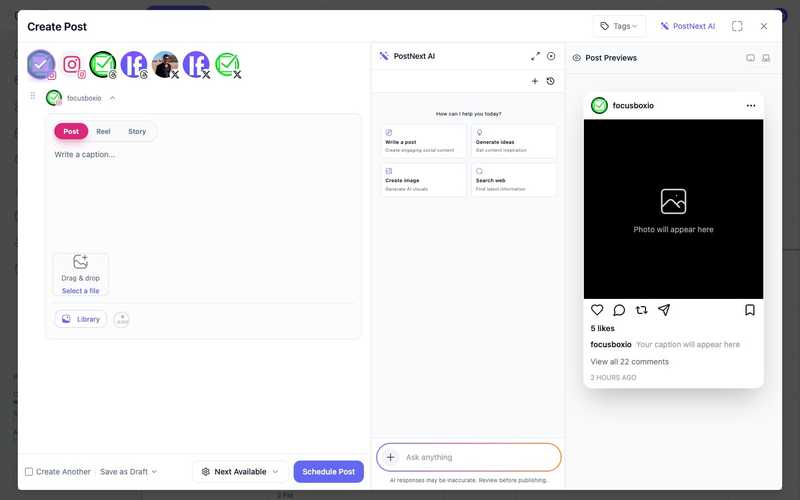Switch to the Story tab
Image resolution: width=800 pixels, height=500 pixels.
point(137,131)
